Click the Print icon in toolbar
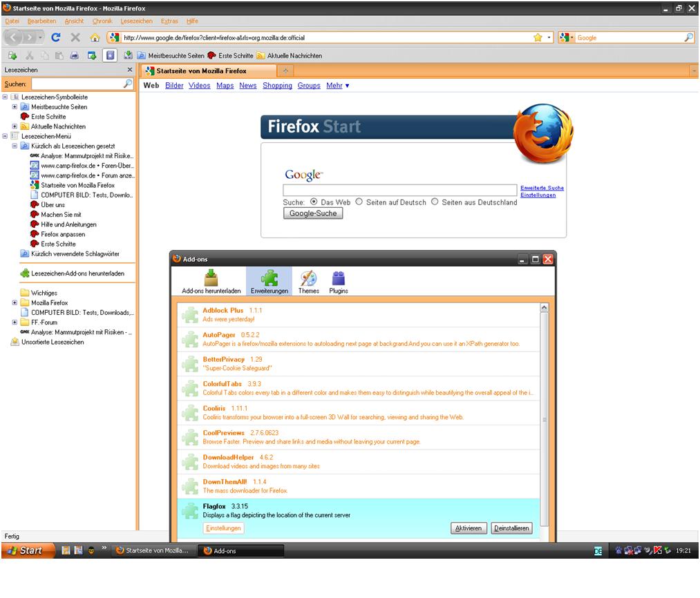The height and width of the screenshot is (598, 700). 75,55
